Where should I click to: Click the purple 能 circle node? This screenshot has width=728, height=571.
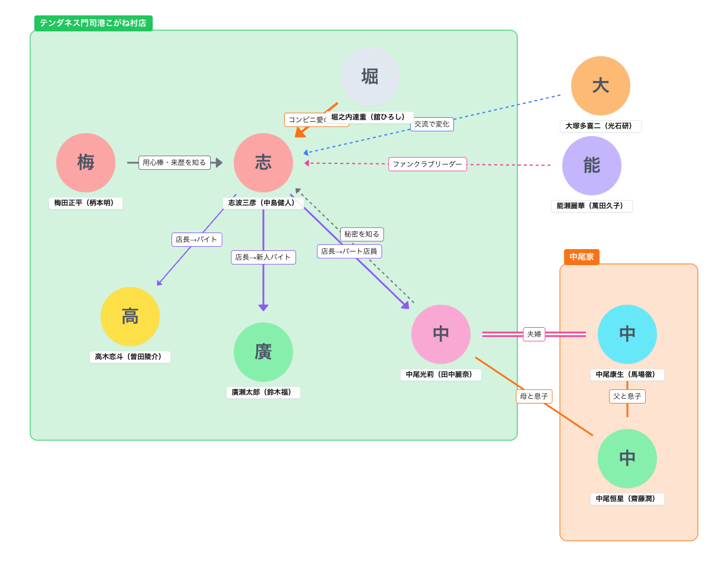tap(592, 166)
